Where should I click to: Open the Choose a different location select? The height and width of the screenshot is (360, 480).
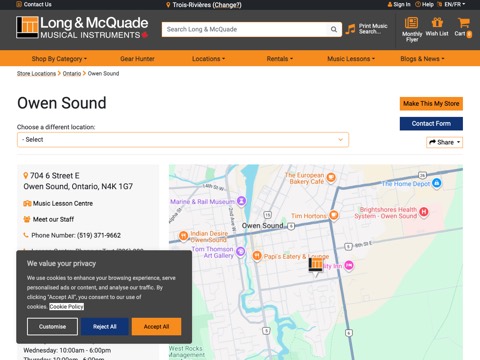pyautogui.click(x=183, y=140)
